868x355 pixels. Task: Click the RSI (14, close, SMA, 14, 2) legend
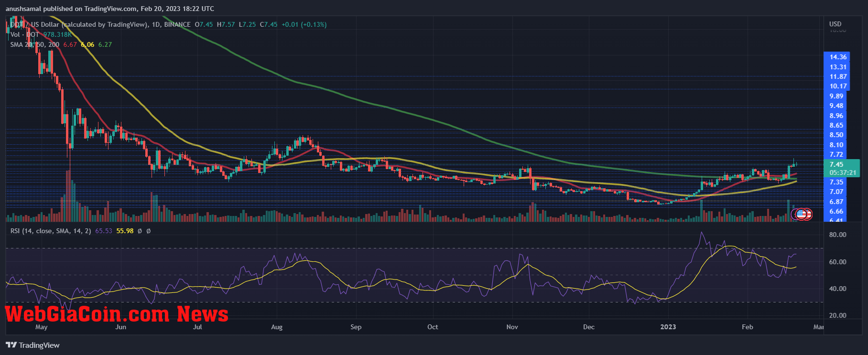[51, 231]
